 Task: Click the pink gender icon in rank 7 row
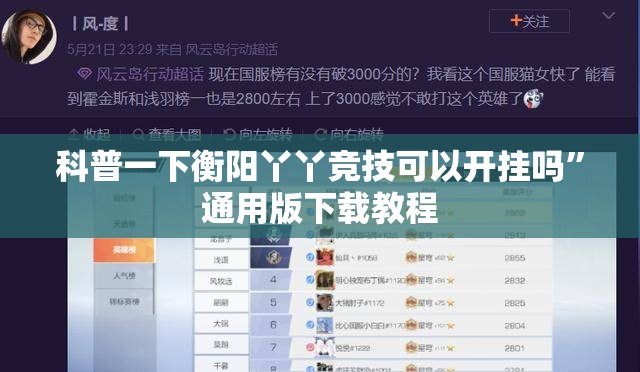pyautogui.click(x=310, y=347)
